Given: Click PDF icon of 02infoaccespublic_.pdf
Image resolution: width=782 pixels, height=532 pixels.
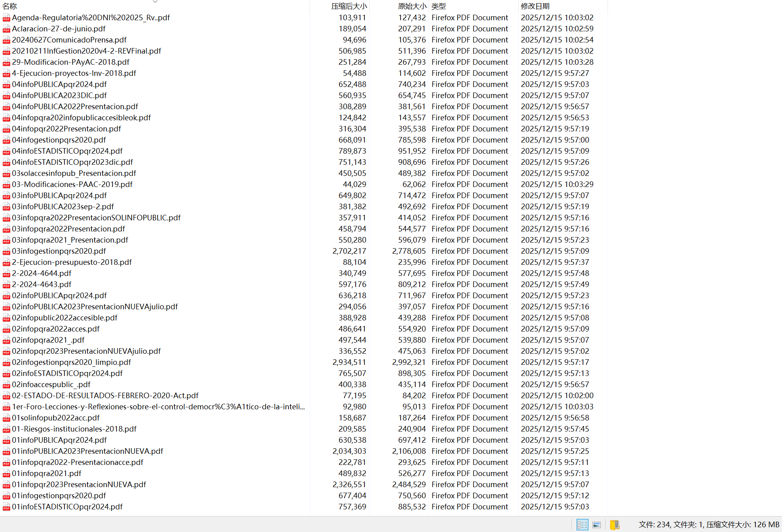Looking at the screenshot, I should click(x=6, y=385).
